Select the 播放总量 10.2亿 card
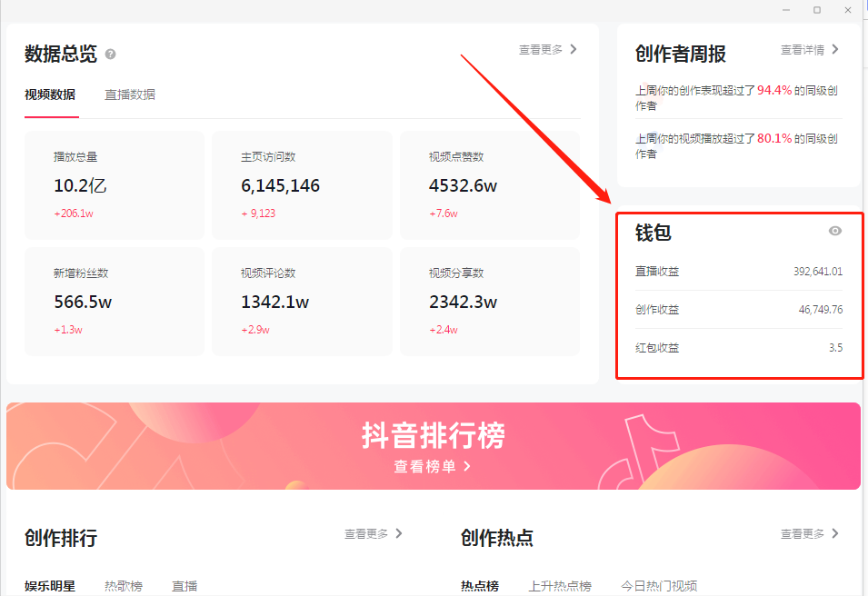868x596 pixels. (x=114, y=184)
